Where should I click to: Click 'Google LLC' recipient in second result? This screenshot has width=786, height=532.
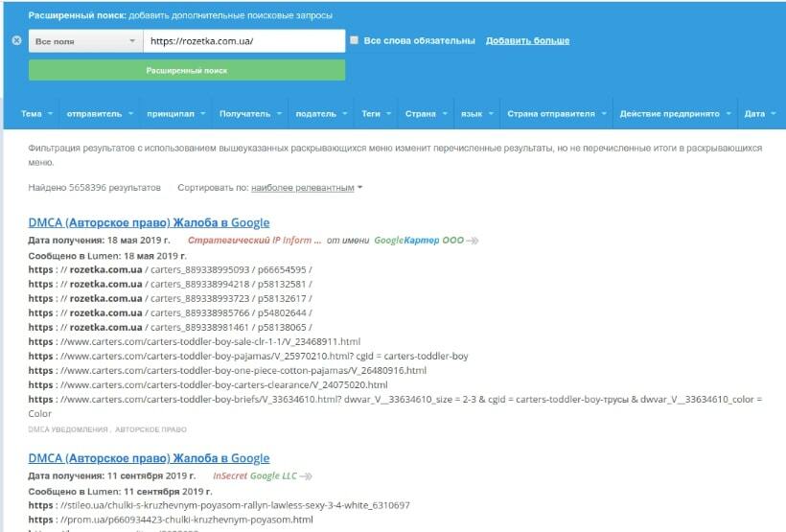coord(273,475)
